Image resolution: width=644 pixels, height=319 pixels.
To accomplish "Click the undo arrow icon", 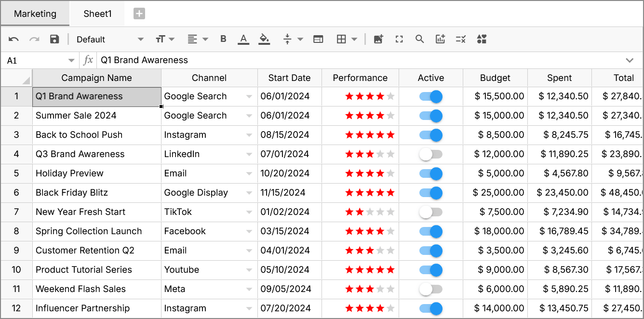I will (x=13, y=40).
